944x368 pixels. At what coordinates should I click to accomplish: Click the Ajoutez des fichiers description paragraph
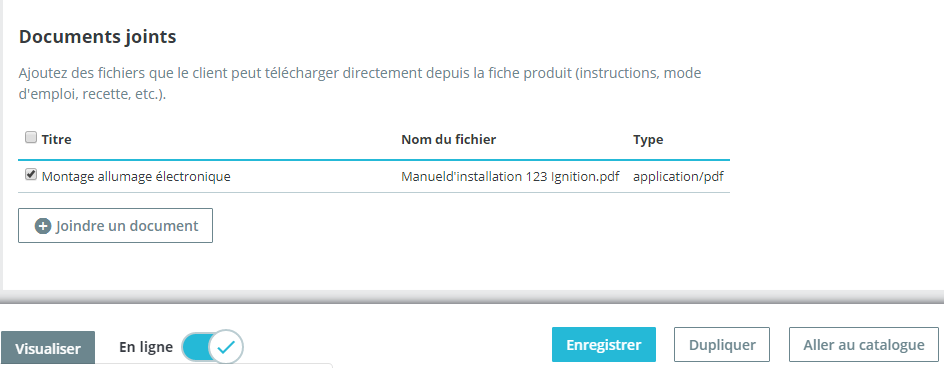[360, 84]
